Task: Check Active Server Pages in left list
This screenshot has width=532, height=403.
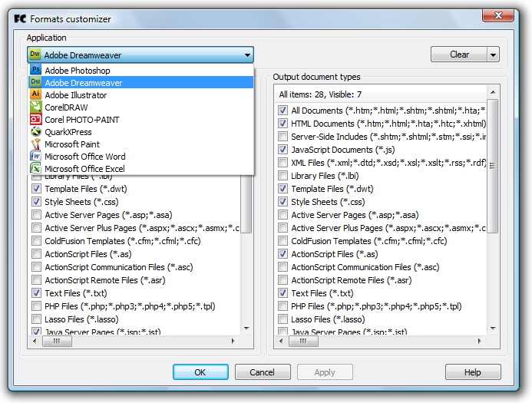Action: point(36,215)
